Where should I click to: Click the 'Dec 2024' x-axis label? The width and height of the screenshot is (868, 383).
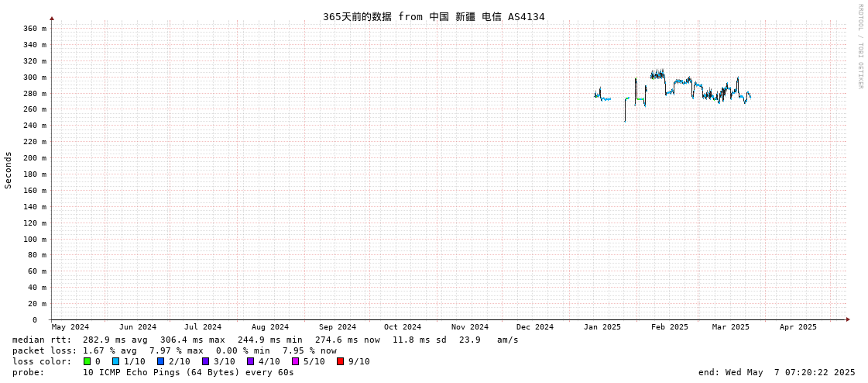[535, 327]
